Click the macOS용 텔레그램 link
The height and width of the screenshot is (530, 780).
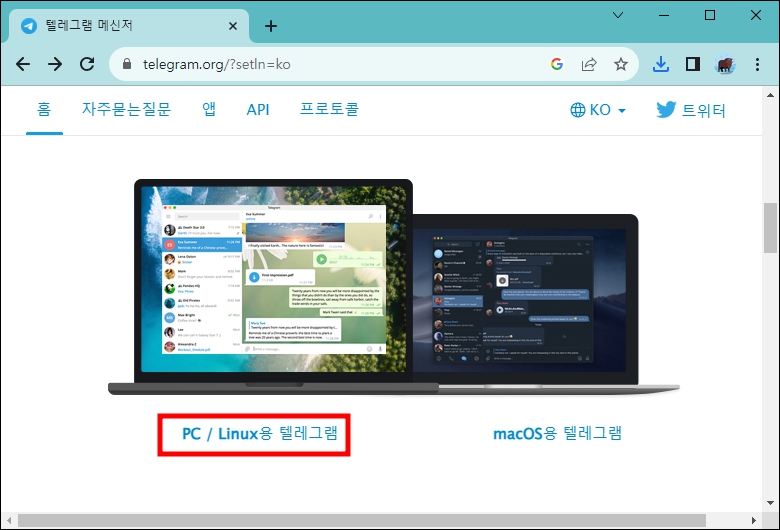[557, 433]
